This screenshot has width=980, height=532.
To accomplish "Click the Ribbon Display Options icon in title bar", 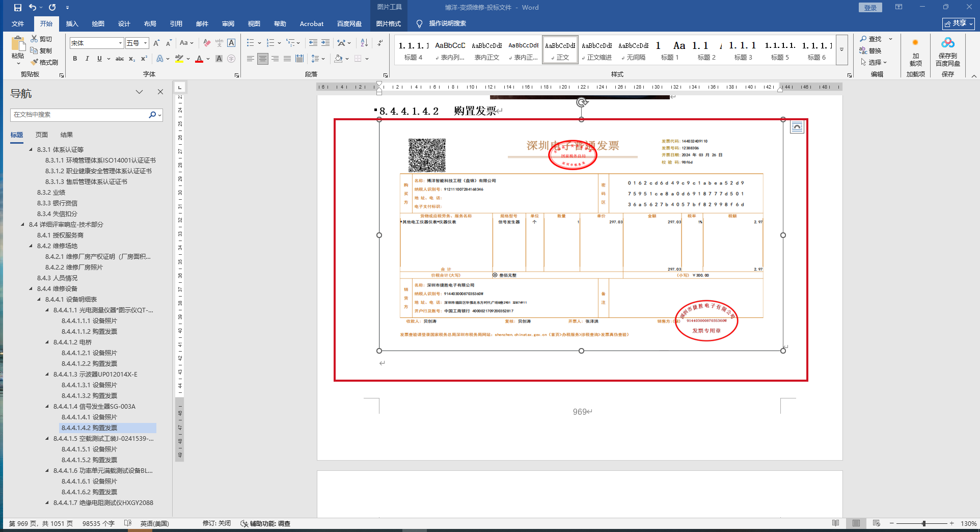I will coord(899,7).
